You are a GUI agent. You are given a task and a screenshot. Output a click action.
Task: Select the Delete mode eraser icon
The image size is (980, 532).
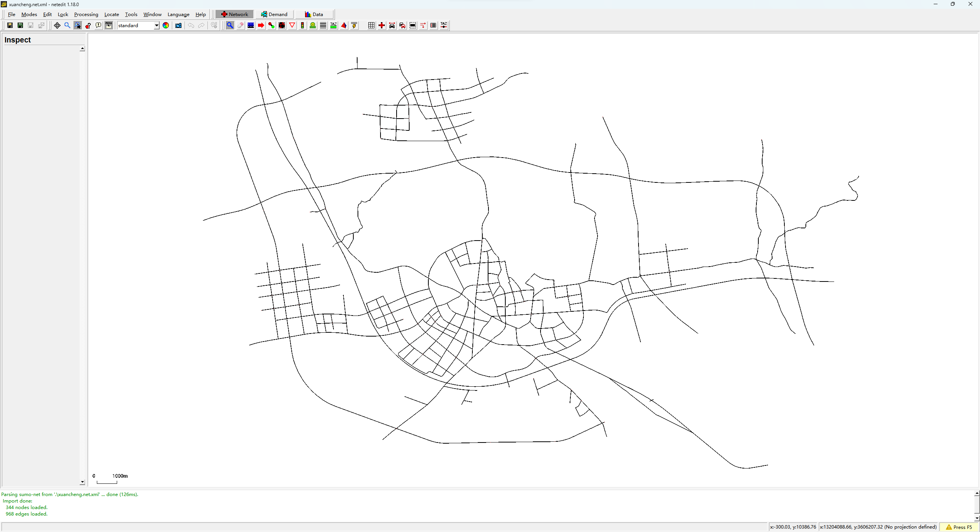pyautogui.click(x=240, y=26)
